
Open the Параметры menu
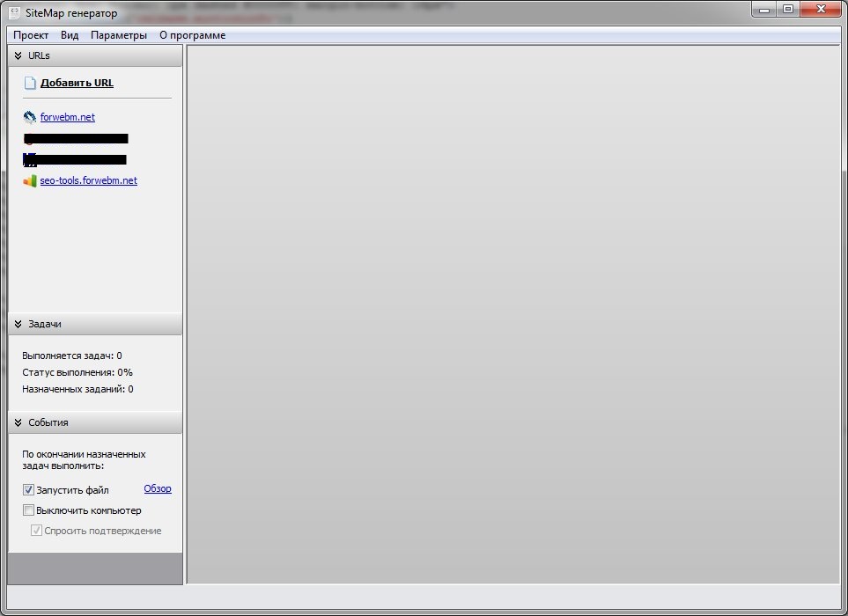[x=119, y=35]
